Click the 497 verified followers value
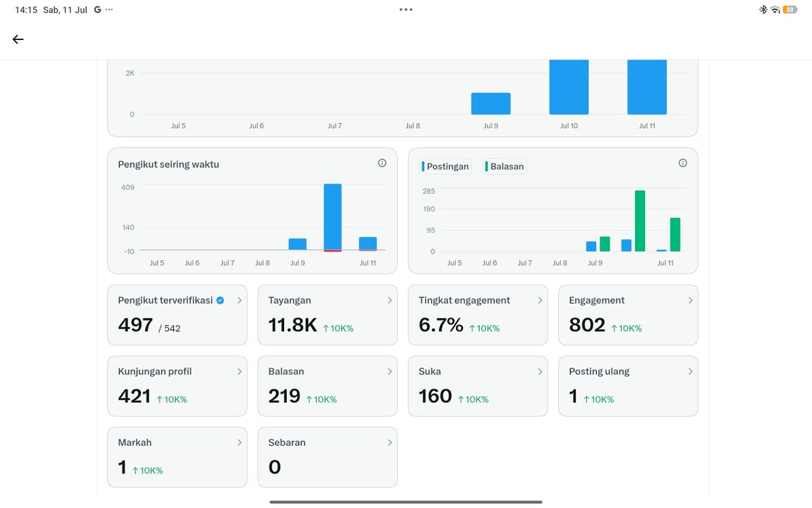Screen dimensions: 812x508 pyautogui.click(x=135, y=325)
